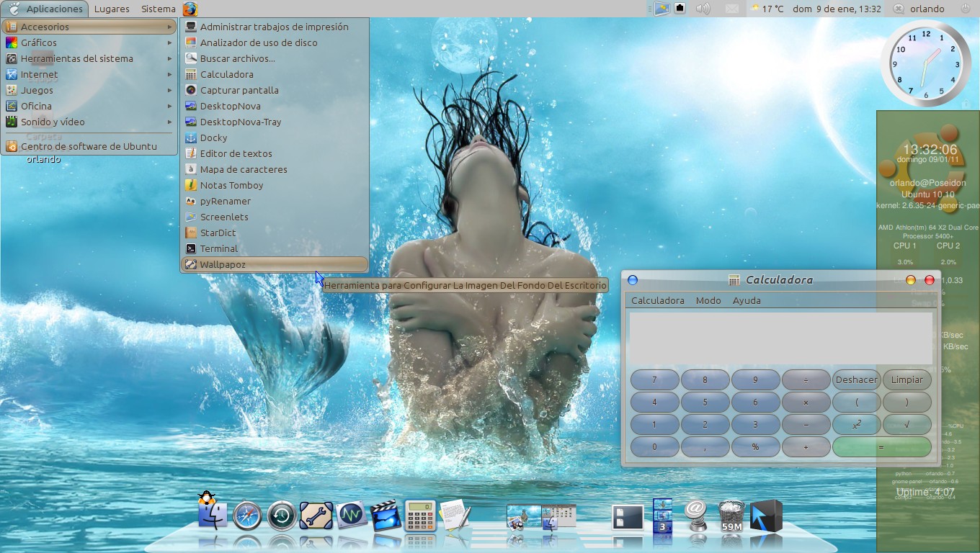Click the green equals button
Screen dimensions: 980x553
pyautogui.click(x=881, y=446)
